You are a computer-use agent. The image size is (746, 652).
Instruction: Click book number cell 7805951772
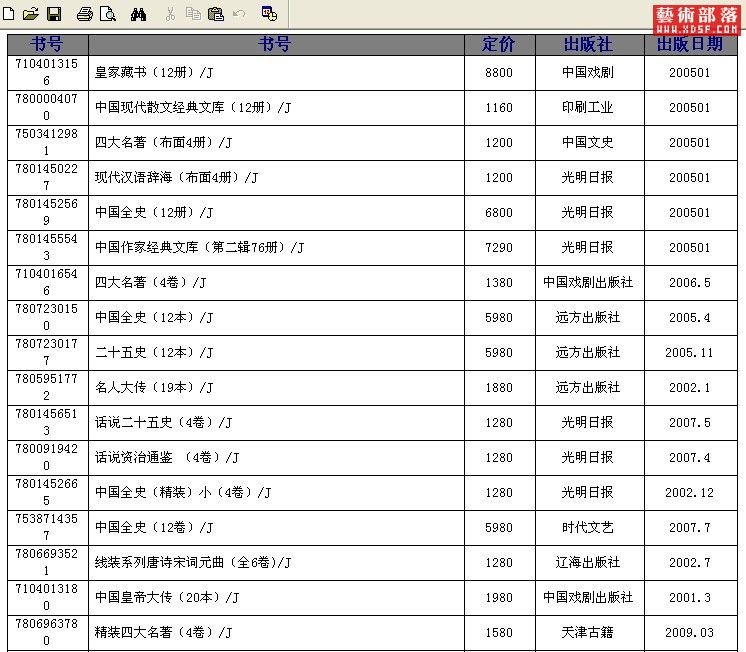[48, 388]
